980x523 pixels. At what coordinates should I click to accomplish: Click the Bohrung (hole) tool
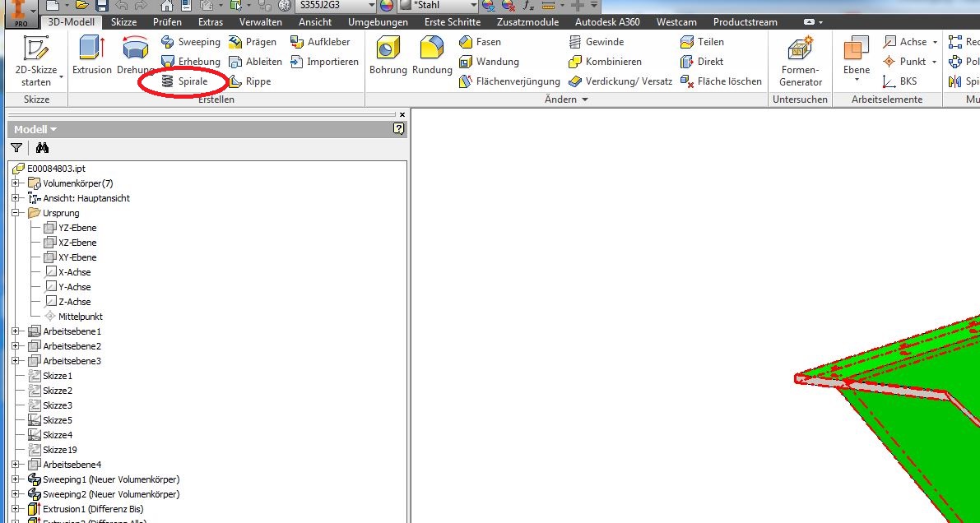(x=388, y=56)
